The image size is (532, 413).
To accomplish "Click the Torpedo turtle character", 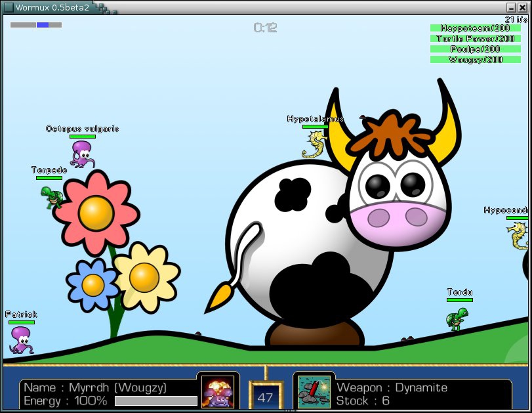I will click(51, 196).
